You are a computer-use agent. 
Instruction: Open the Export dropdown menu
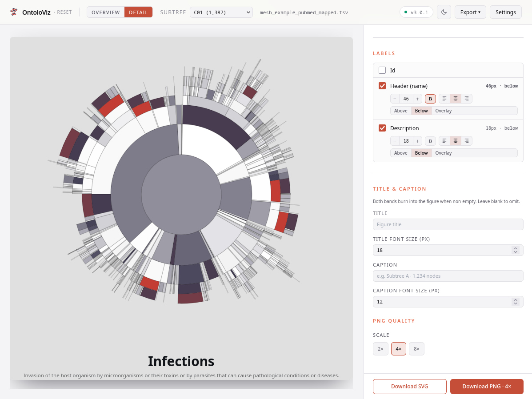click(470, 12)
